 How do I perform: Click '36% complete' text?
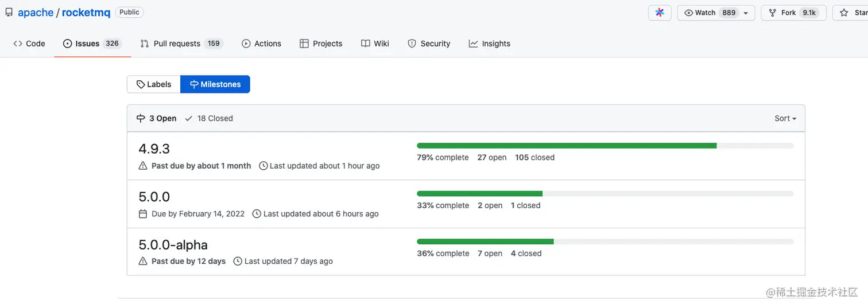click(443, 254)
